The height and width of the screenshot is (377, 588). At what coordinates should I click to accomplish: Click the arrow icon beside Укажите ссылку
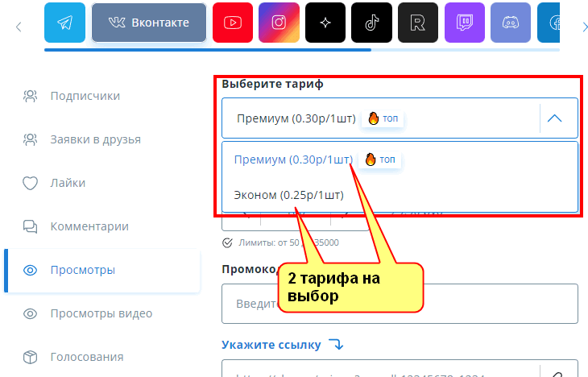pyautogui.click(x=336, y=344)
